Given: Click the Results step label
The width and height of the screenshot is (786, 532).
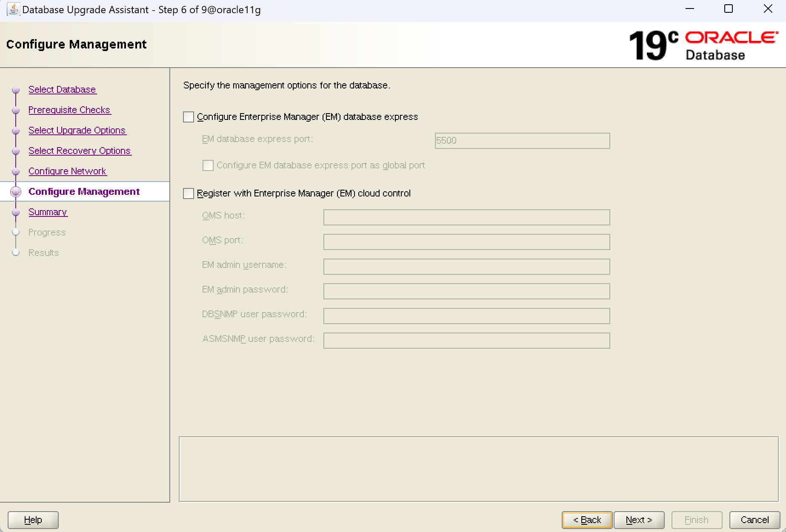Looking at the screenshot, I should tap(43, 253).
